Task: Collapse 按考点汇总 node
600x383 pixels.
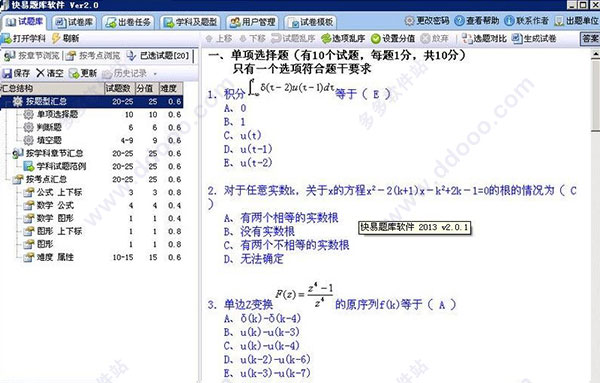Action: [x=8, y=179]
